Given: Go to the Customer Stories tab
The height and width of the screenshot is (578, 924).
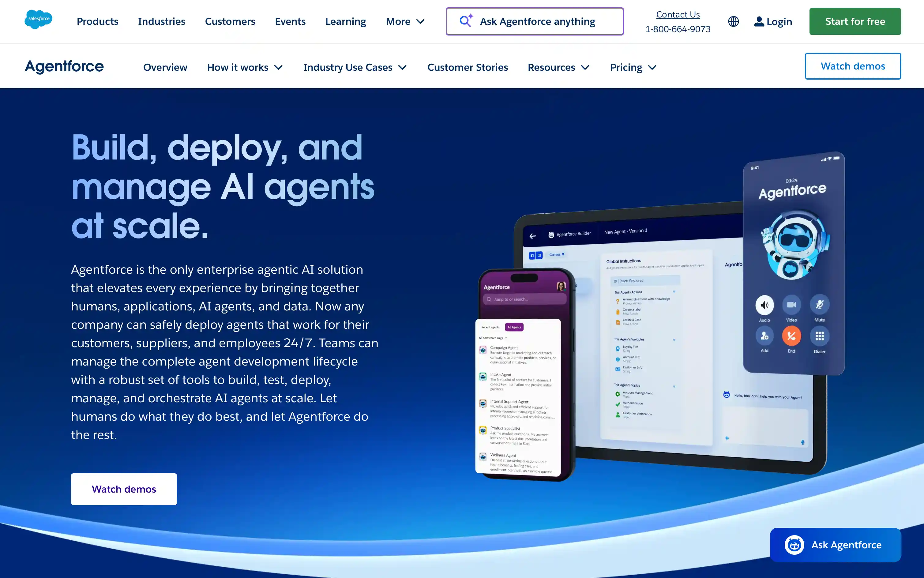Looking at the screenshot, I should point(467,67).
